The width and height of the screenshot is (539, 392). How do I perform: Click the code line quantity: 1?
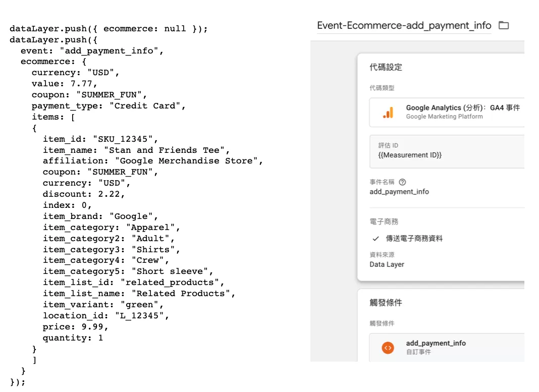[x=73, y=338]
